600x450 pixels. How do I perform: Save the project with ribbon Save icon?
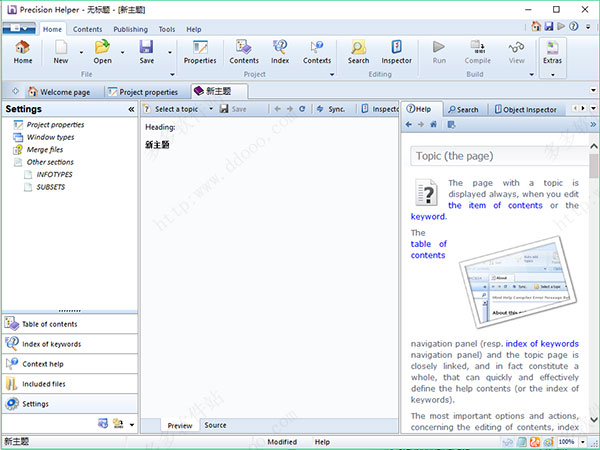tap(147, 52)
